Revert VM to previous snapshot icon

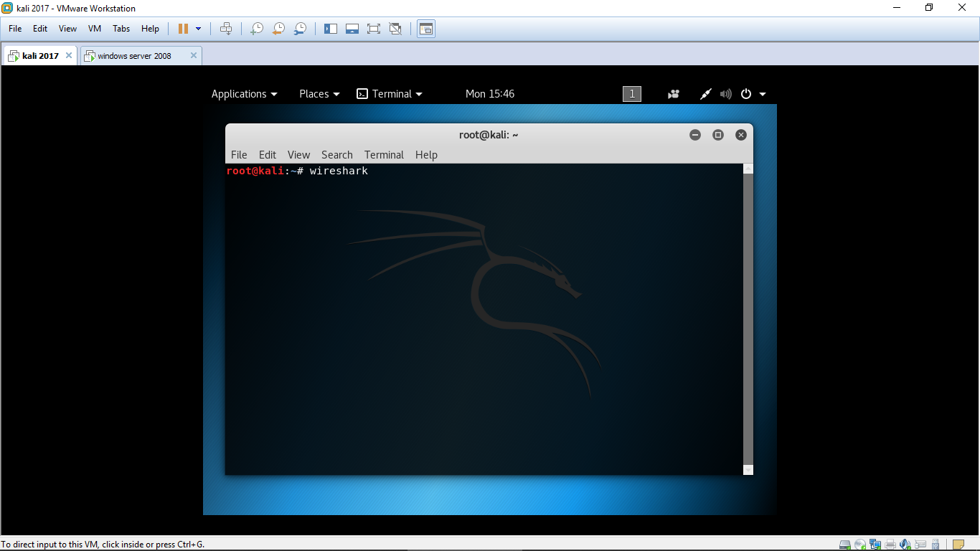(x=278, y=29)
